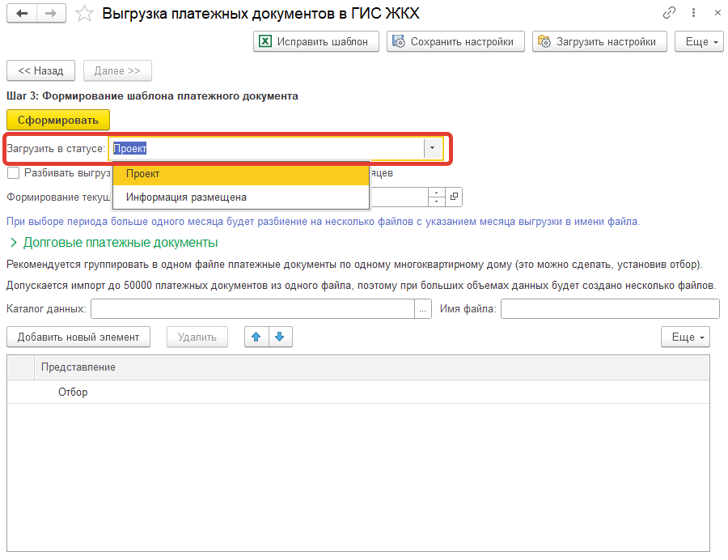Open the Загрузить в статусе dropdown arrow
The width and height of the screenshot is (728, 560).
(433, 149)
